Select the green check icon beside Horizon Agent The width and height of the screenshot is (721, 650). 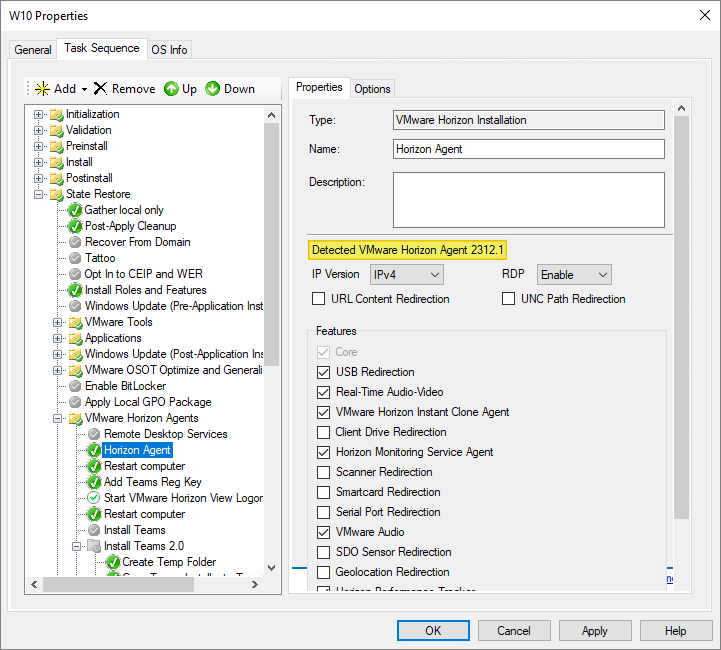point(94,450)
